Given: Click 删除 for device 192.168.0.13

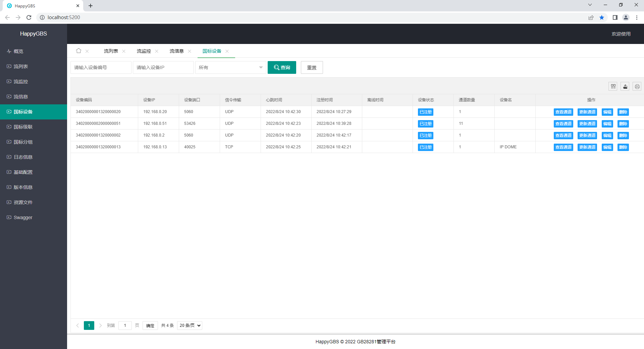Looking at the screenshot, I should pos(623,147).
